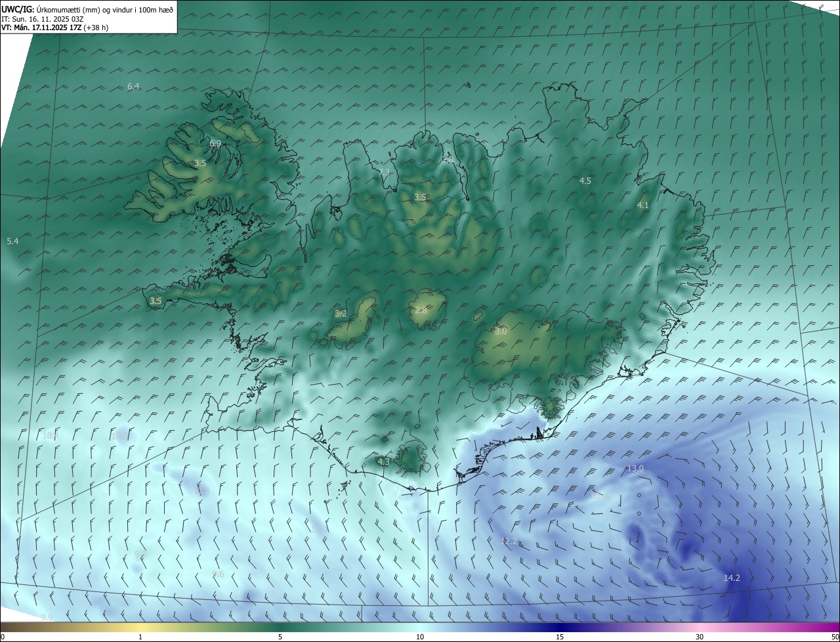Click the 4.1 value label on the map
840x642 pixels.
click(643, 205)
